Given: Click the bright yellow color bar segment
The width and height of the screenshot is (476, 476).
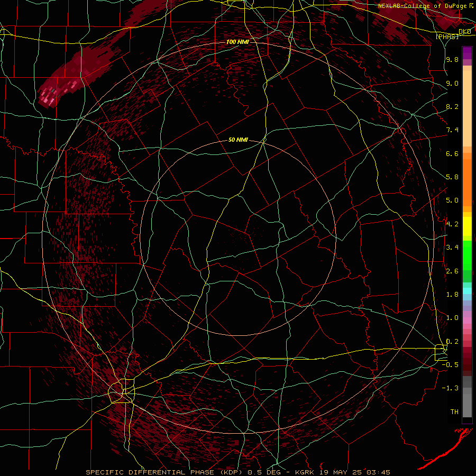Looking at the screenshot, I should click(467, 226).
